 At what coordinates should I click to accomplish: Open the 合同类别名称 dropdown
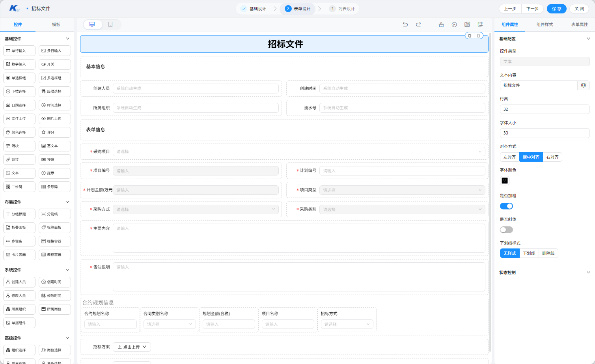170,324
